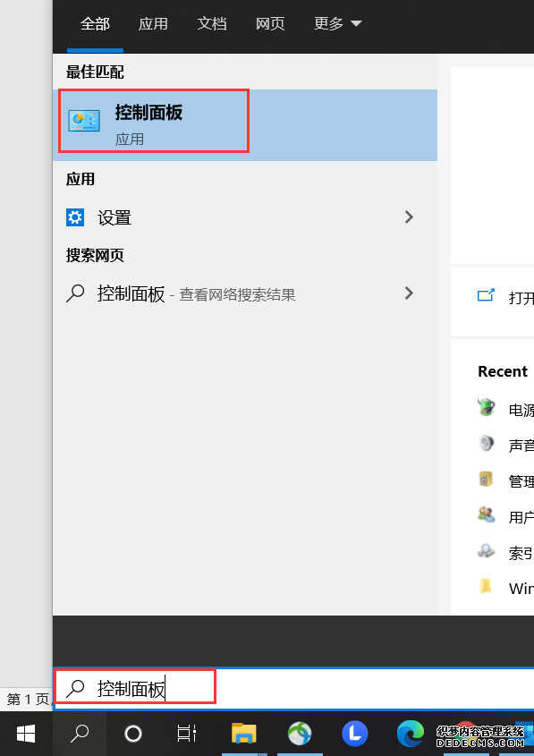Open the recent 用户 item
The width and height of the screenshot is (534, 756).
[x=521, y=517]
